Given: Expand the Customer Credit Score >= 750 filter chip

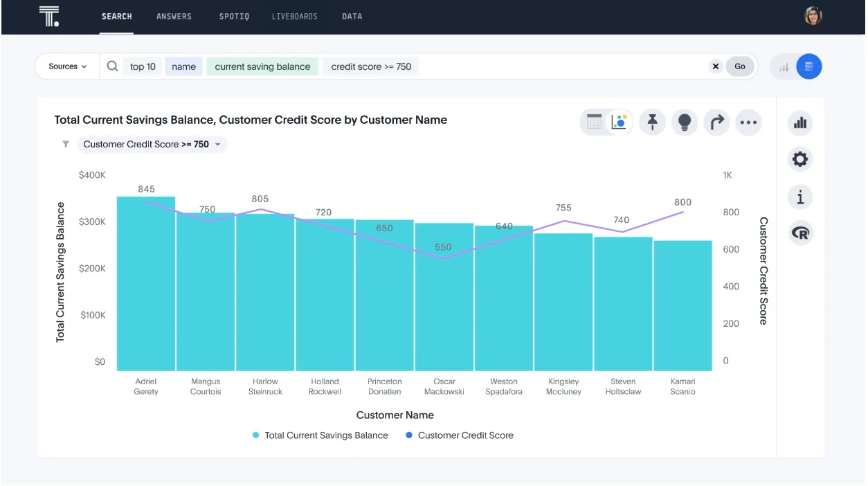Looking at the screenshot, I should [217, 144].
